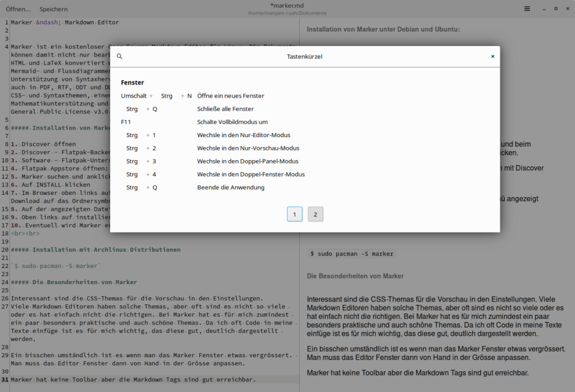Click the 'Fenster' section heading
Image resolution: width=575 pixels, height=392 pixels.
(x=133, y=83)
